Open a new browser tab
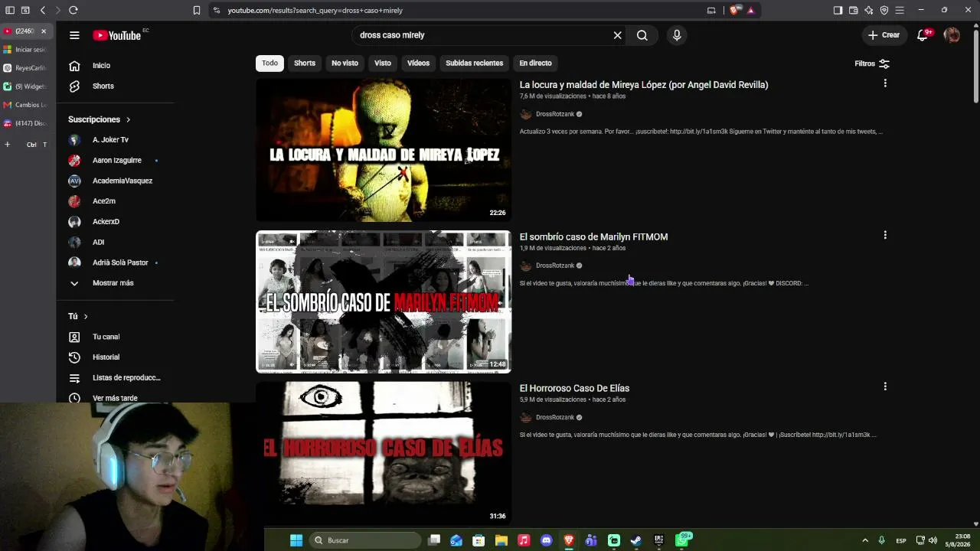 tap(8, 145)
